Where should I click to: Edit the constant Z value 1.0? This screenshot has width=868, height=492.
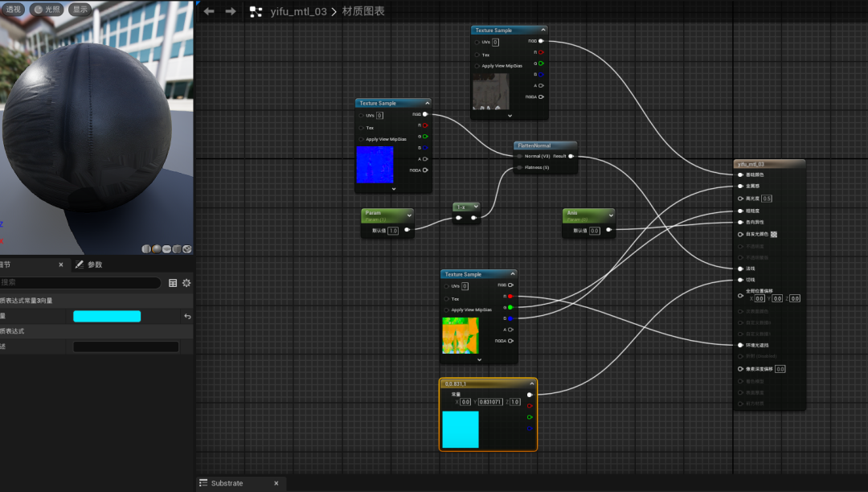[x=515, y=402]
